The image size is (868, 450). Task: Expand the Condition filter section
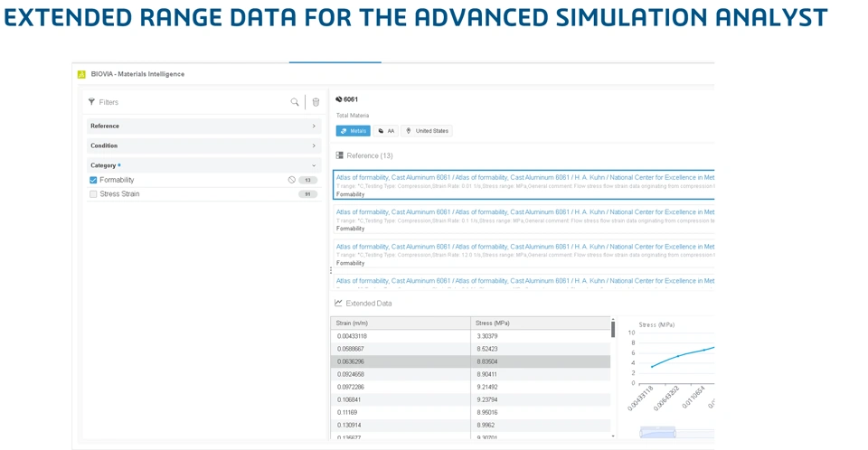(x=203, y=145)
